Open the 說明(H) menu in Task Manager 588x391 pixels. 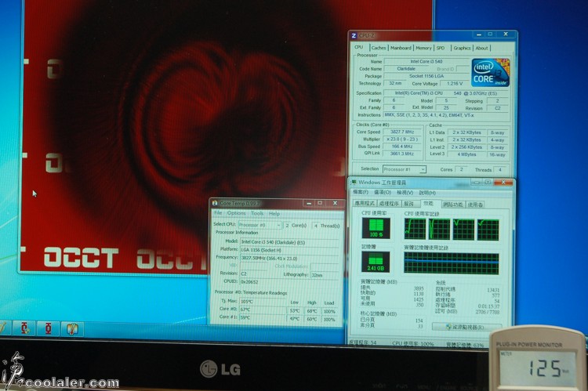coord(427,193)
